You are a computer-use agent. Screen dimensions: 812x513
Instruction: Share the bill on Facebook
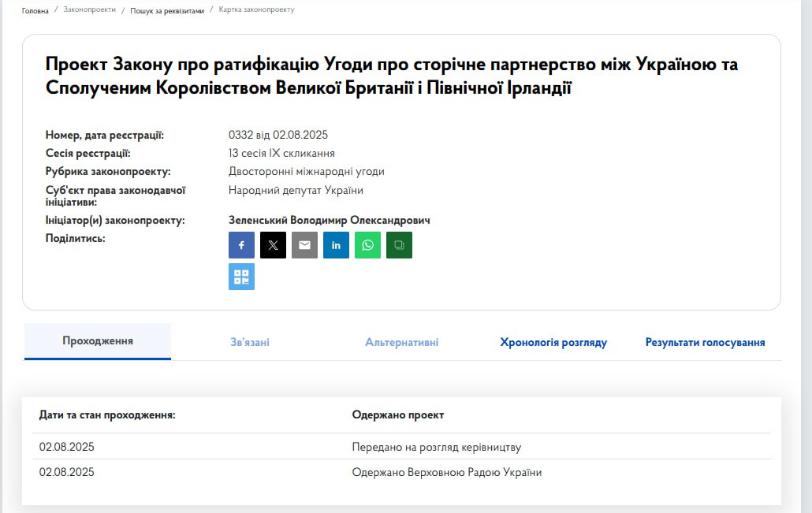click(x=241, y=245)
